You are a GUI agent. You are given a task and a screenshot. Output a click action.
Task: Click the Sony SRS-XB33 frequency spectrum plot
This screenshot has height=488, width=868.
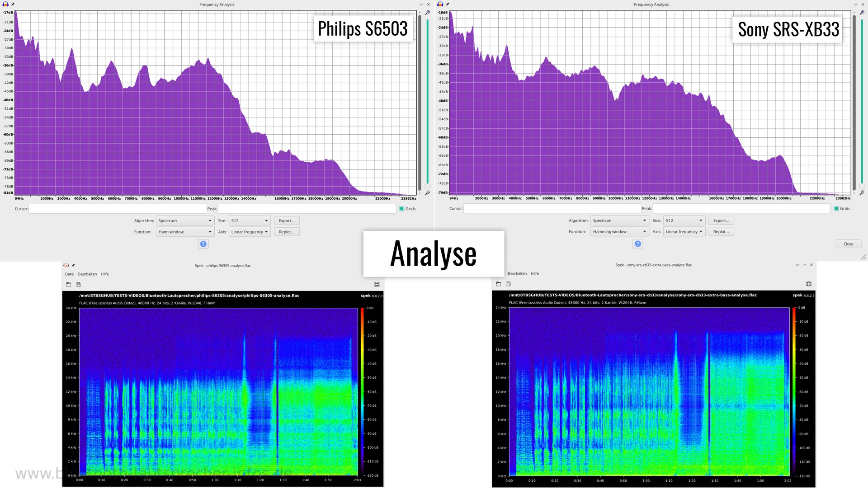pos(650,103)
